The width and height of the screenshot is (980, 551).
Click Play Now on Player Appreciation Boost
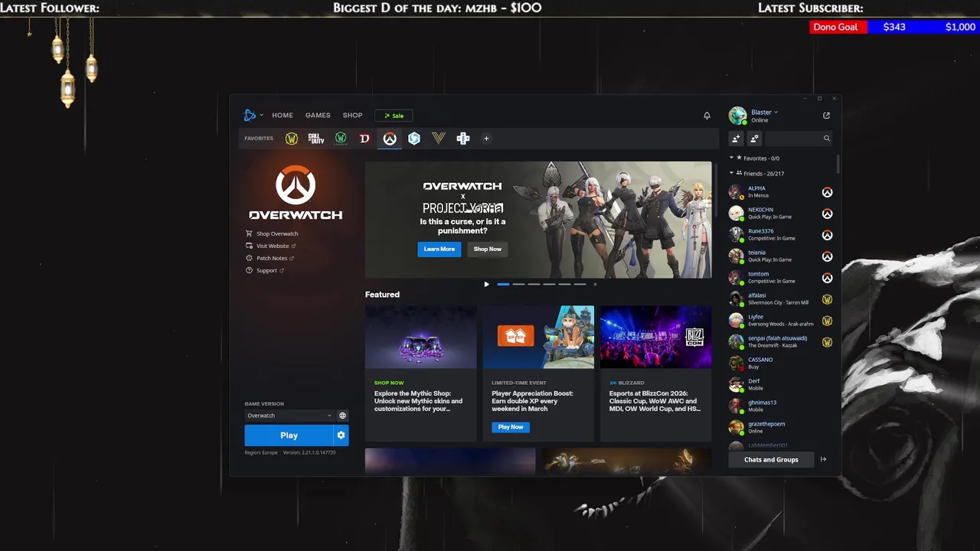pos(511,427)
